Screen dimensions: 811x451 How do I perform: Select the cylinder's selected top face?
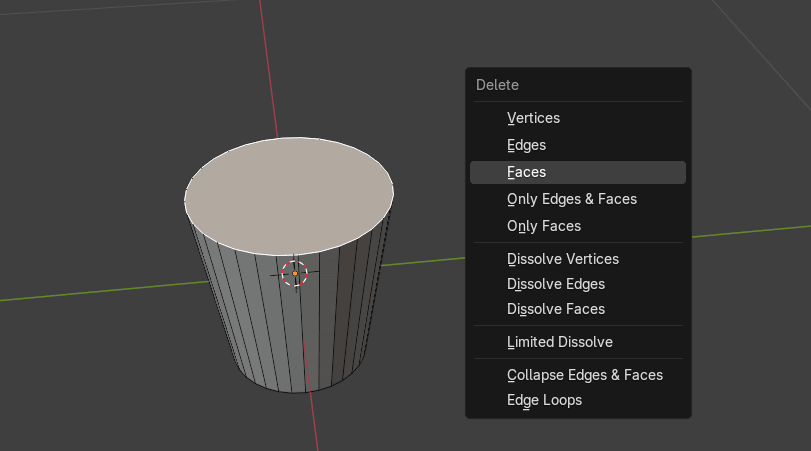tap(288, 193)
